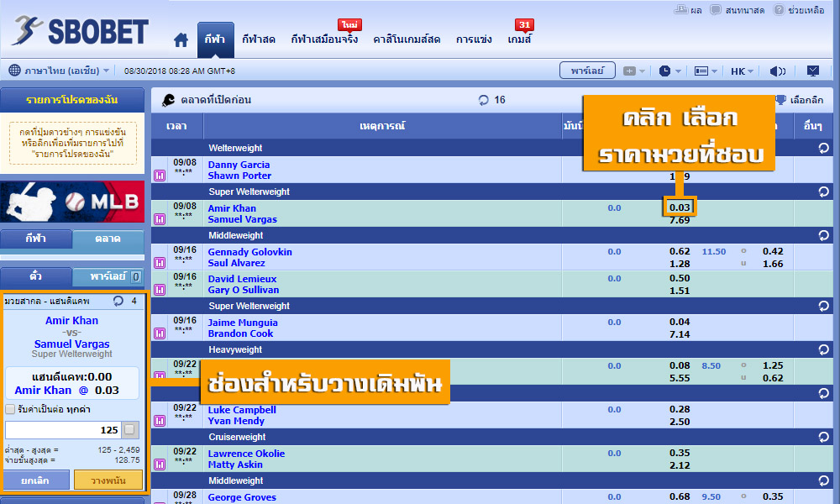Select the ตั๋ว ticket tab

click(36, 276)
